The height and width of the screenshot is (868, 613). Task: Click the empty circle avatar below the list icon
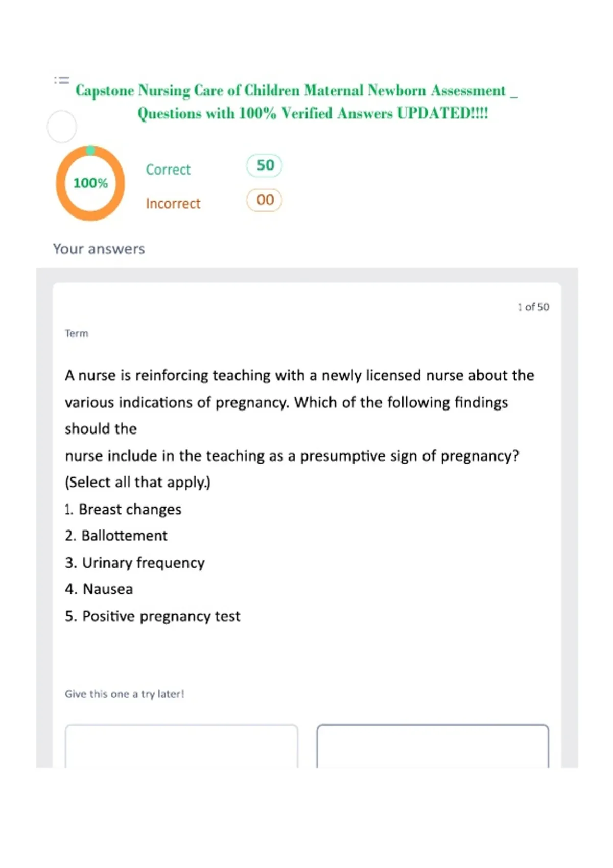point(62,127)
